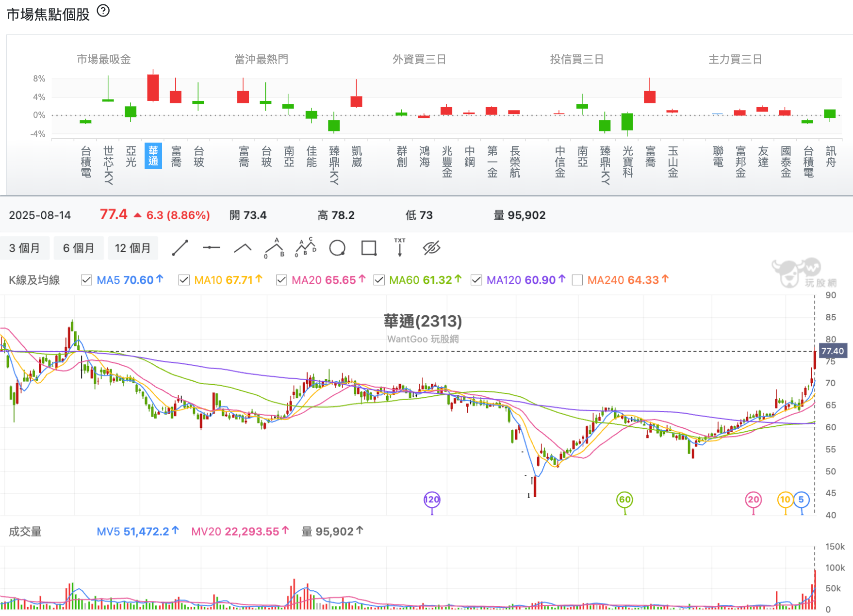Select 國泰金 stock label
853x616 pixels.
786,162
